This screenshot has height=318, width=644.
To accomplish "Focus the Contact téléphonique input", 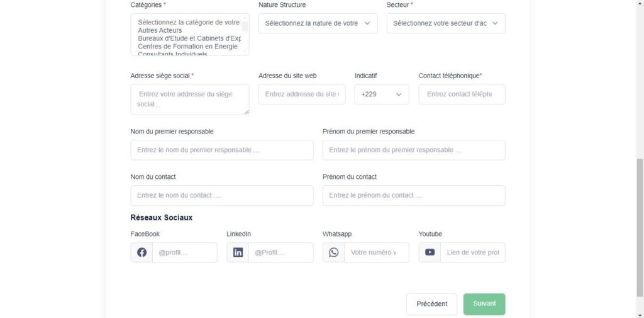I will [462, 94].
